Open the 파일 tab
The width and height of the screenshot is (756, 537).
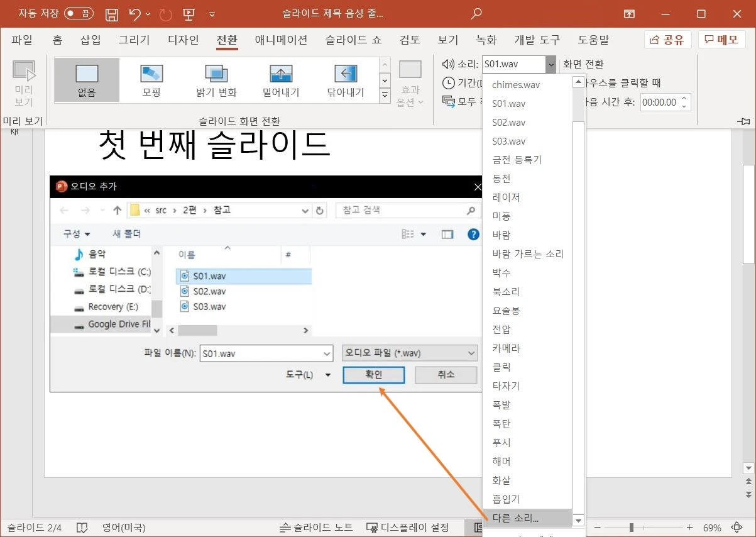click(22, 40)
